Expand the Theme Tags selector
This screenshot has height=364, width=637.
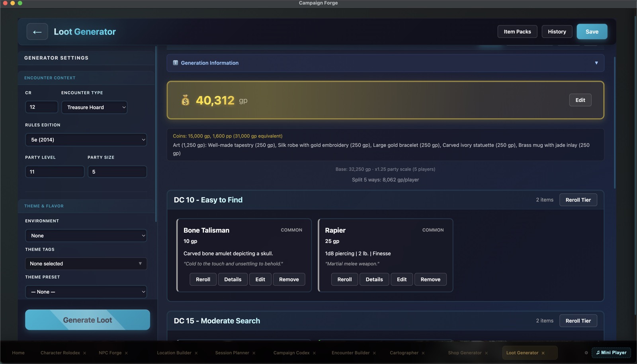click(86, 264)
